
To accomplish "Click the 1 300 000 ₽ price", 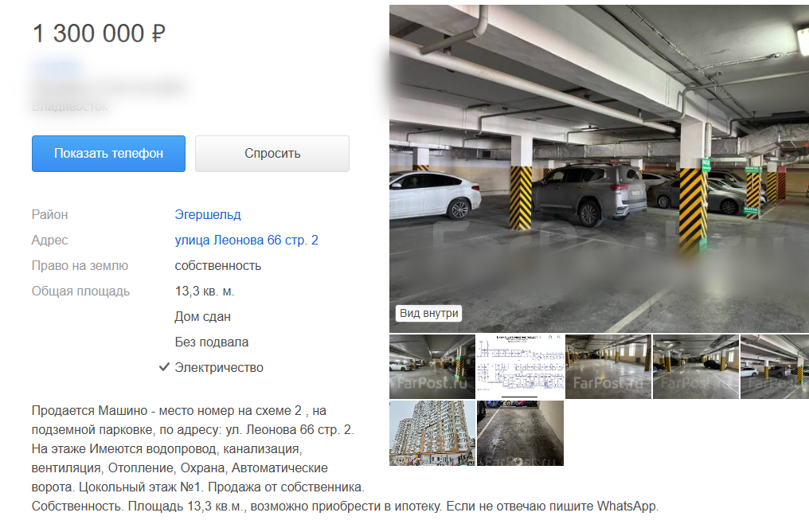I will pyautogui.click(x=99, y=33).
